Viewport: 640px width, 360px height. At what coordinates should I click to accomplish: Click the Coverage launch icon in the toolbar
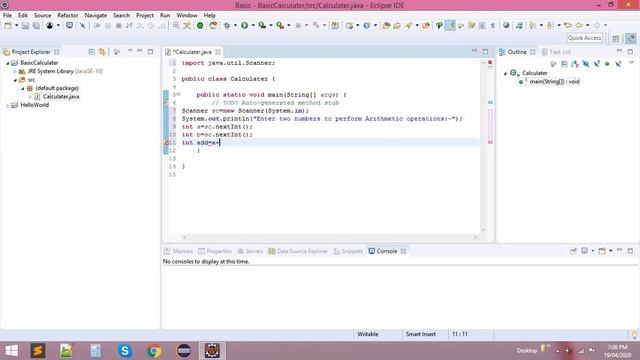click(x=262, y=25)
